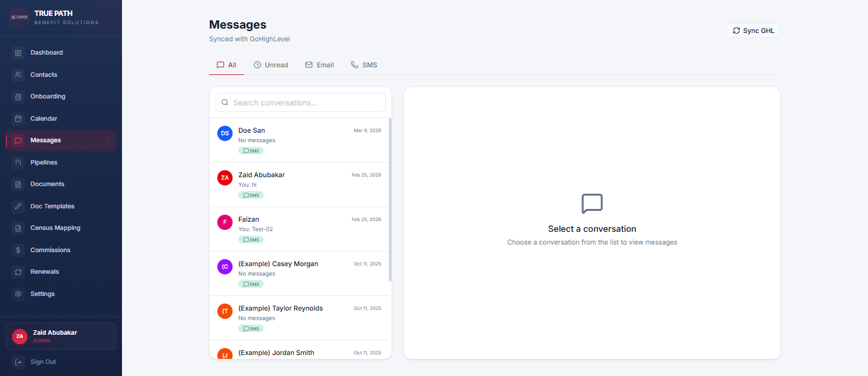Select the Commissions dollar icon

[18, 250]
